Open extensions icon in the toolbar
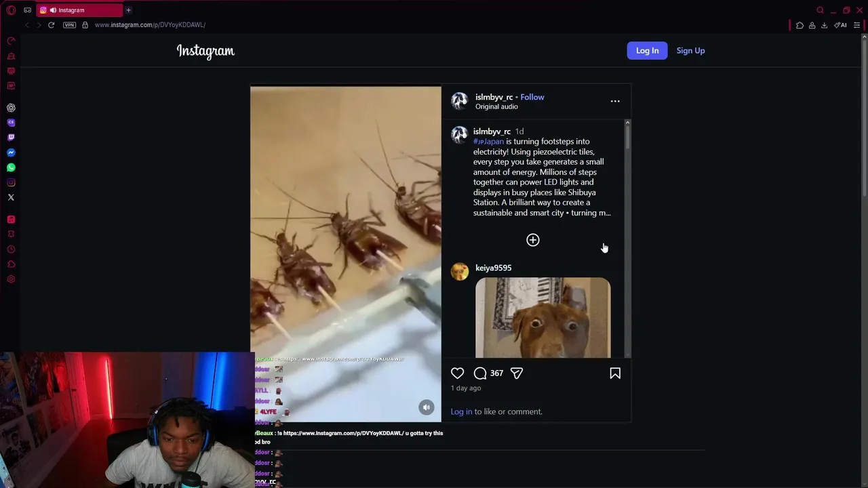This screenshot has height=488, width=868. [800, 25]
